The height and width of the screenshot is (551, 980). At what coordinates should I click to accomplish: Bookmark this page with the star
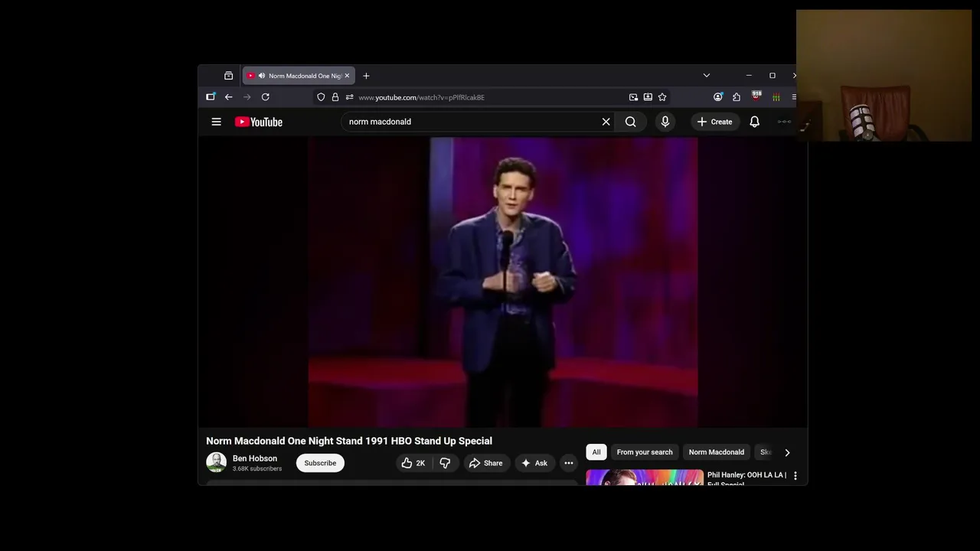662,97
